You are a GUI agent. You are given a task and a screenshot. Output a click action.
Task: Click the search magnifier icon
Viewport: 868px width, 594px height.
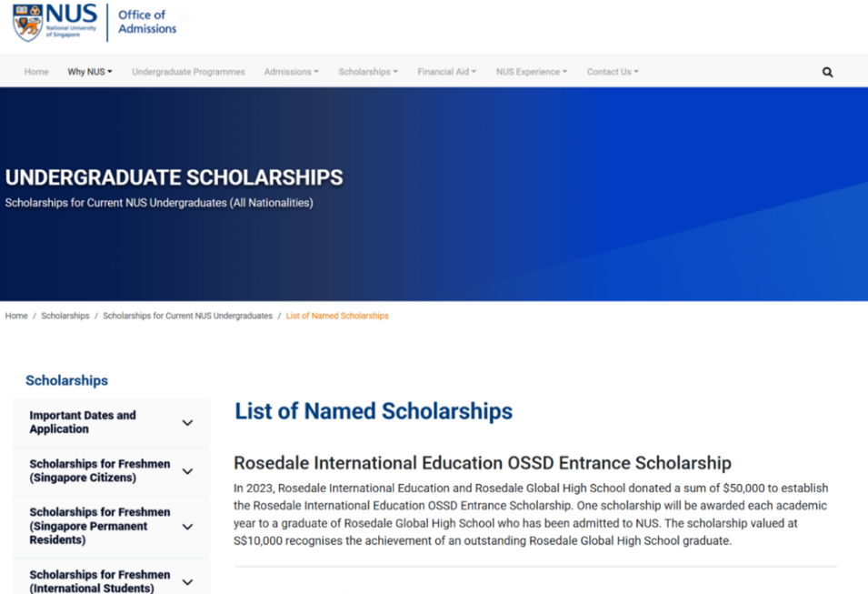[827, 72]
